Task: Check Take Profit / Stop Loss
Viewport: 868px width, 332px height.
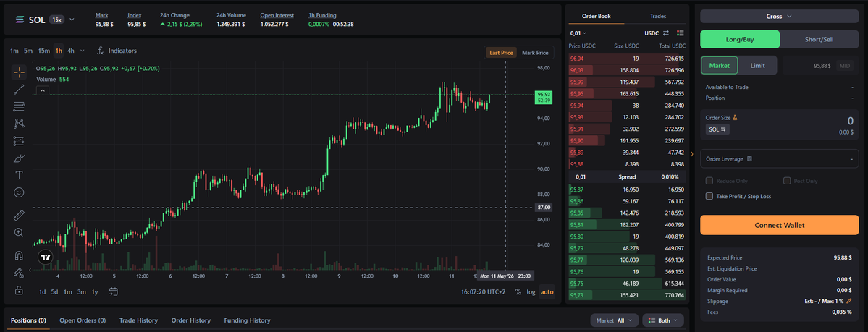Action: [709, 196]
